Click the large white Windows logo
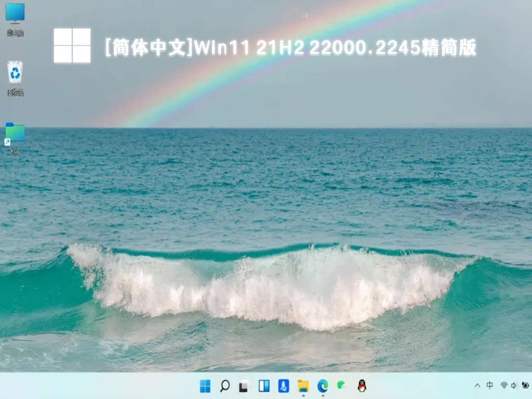This screenshot has height=399, width=532. pos(72,46)
